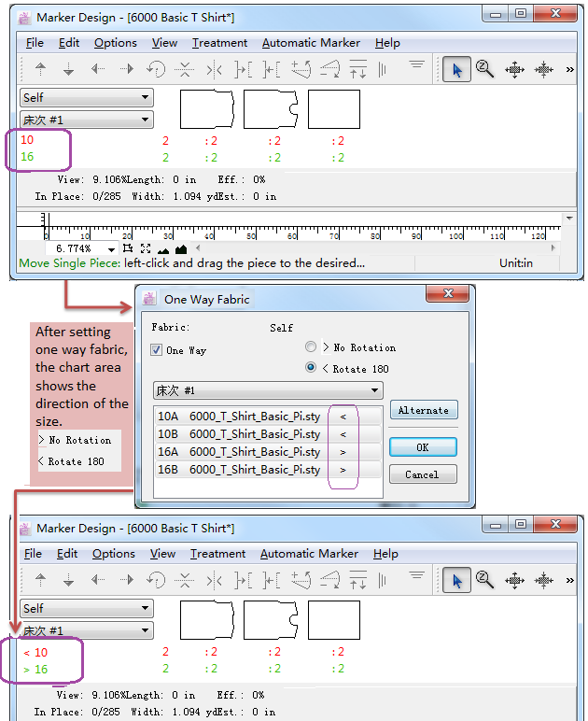The image size is (588, 721).
Task: Click the four-way pan arrows icon in bottom toolbar
Action: [x=514, y=580]
